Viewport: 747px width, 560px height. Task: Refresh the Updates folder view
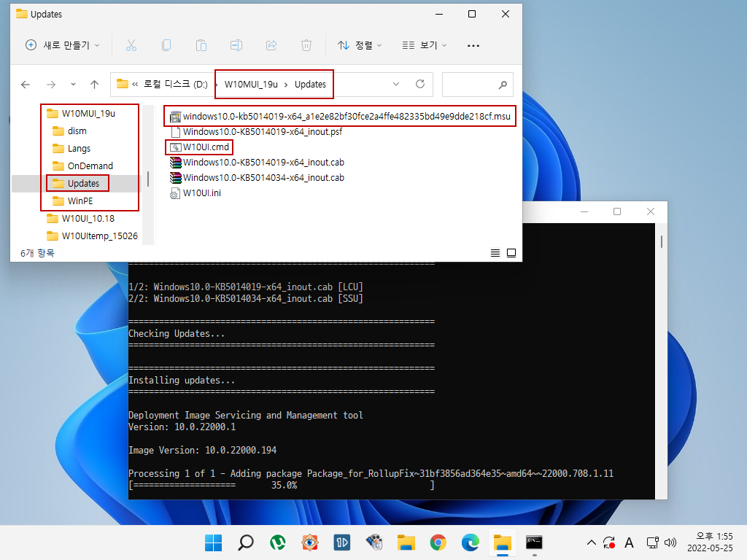pyautogui.click(x=419, y=84)
